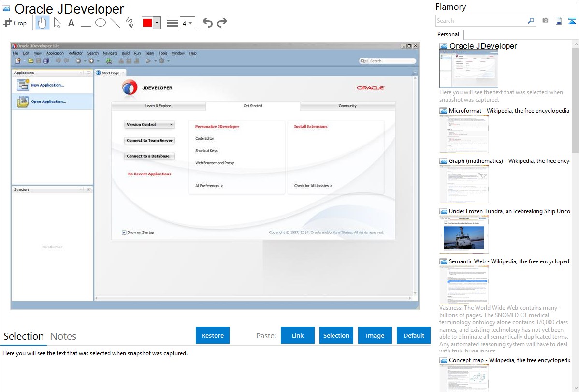Select the arrow pointer tool
Image resolution: width=579 pixels, height=392 pixels.
[57, 23]
